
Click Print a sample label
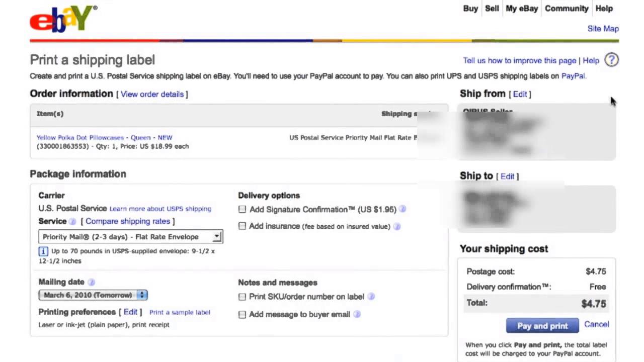coord(180,312)
